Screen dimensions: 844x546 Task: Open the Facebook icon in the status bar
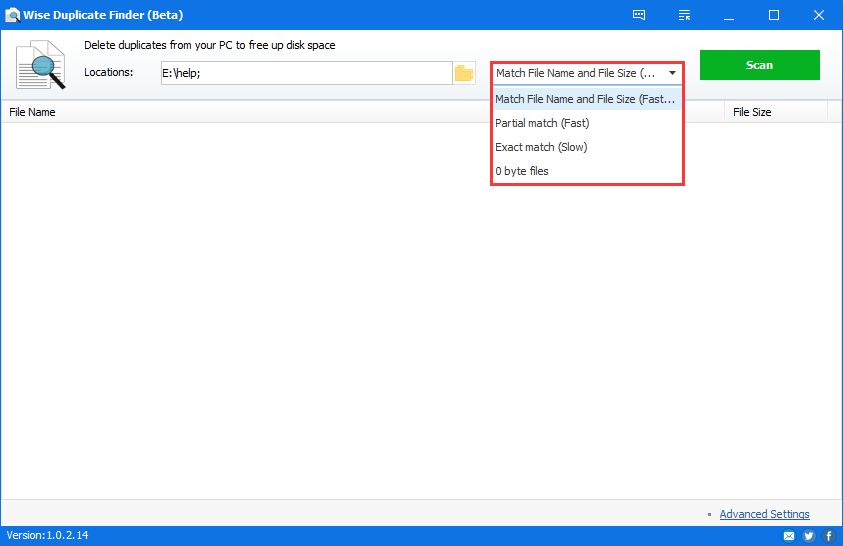coord(829,536)
